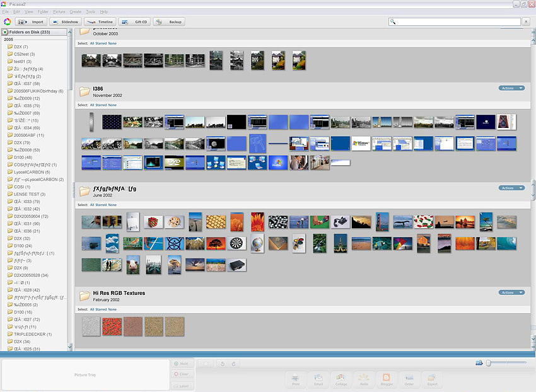The height and width of the screenshot is (392, 536).
Task: Select the D2X20050604 (72) folder
Action: click(x=28, y=216)
